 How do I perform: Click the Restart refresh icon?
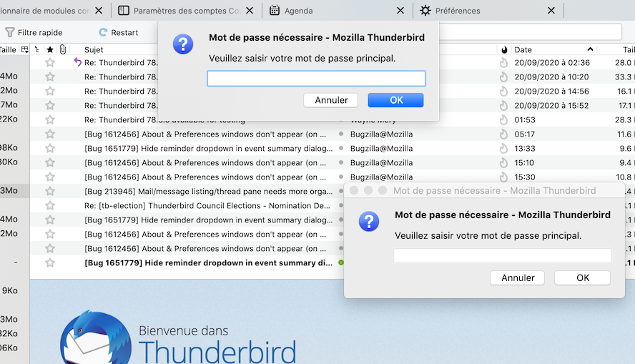coord(103,32)
